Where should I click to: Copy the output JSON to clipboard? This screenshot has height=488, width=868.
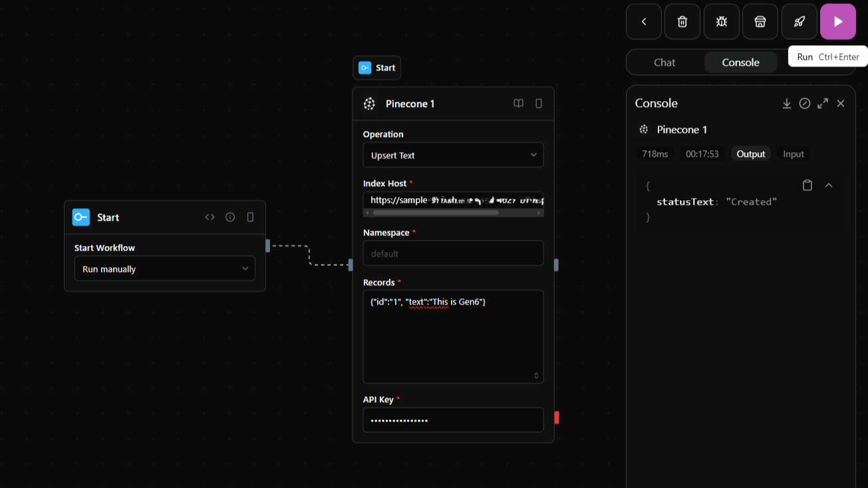click(x=807, y=185)
